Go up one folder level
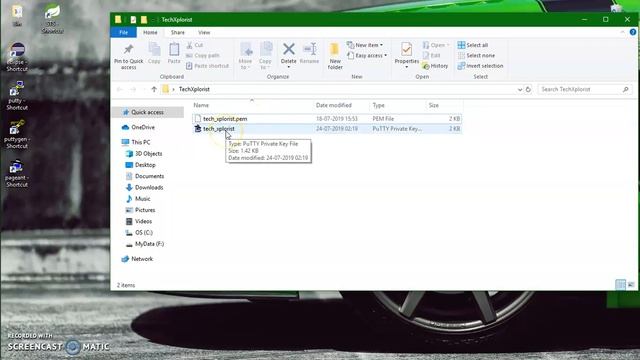The image size is (640, 360). point(154,89)
